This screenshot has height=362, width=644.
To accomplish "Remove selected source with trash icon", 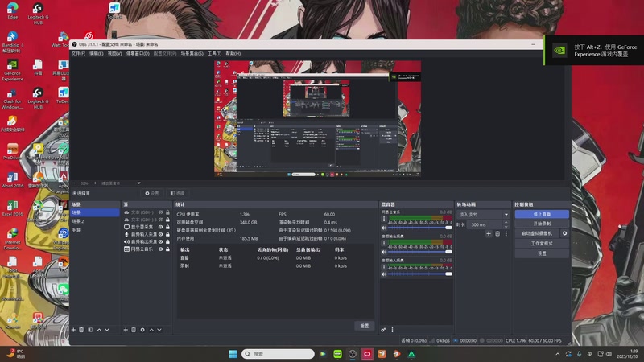I will [x=134, y=330].
